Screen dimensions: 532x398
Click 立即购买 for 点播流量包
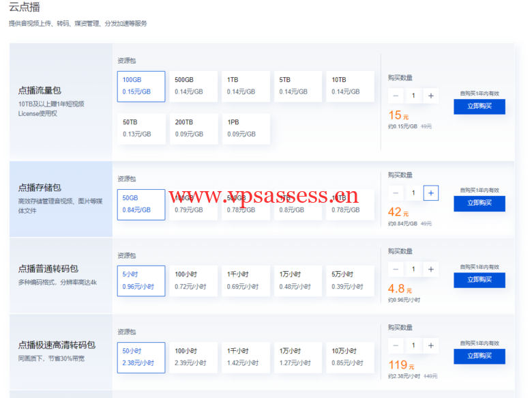pos(479,106)
